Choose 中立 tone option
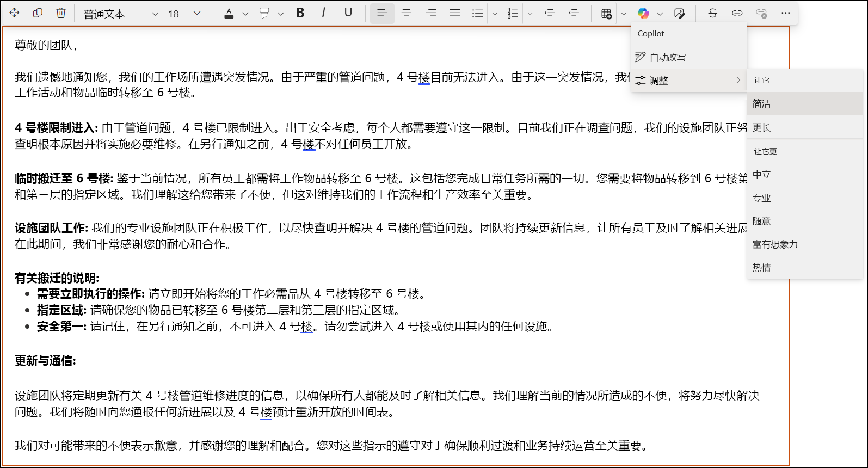Viewport: 868px width, 468px height. click(805, 175)
